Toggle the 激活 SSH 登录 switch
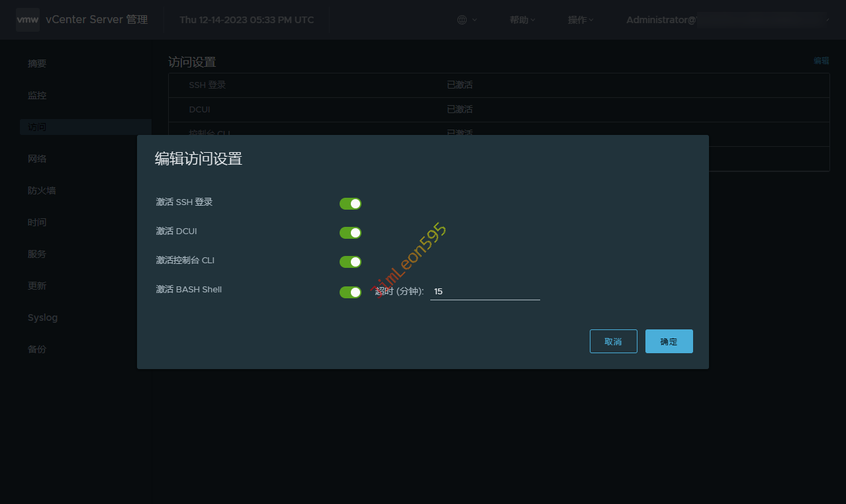Viewport: 846px width, 504px height. [x=350, y=204]
